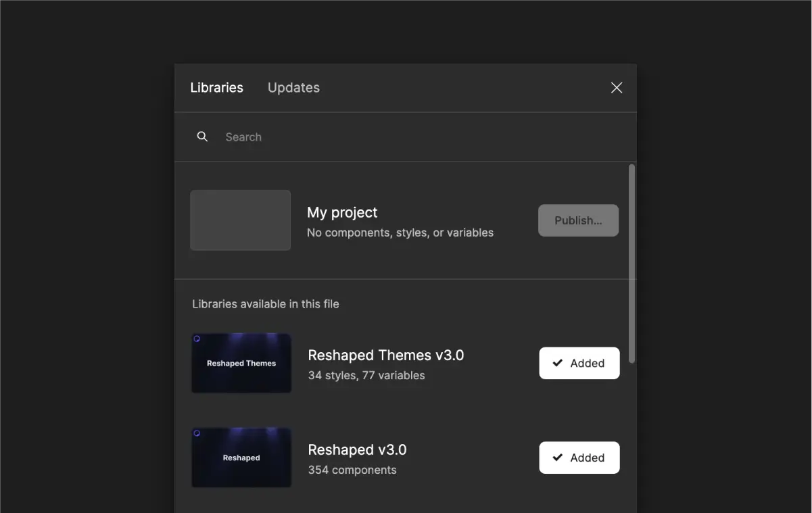Click the Publish button for My project
Viewport: 812px width, 513px height.
click(x=578, y=220)
